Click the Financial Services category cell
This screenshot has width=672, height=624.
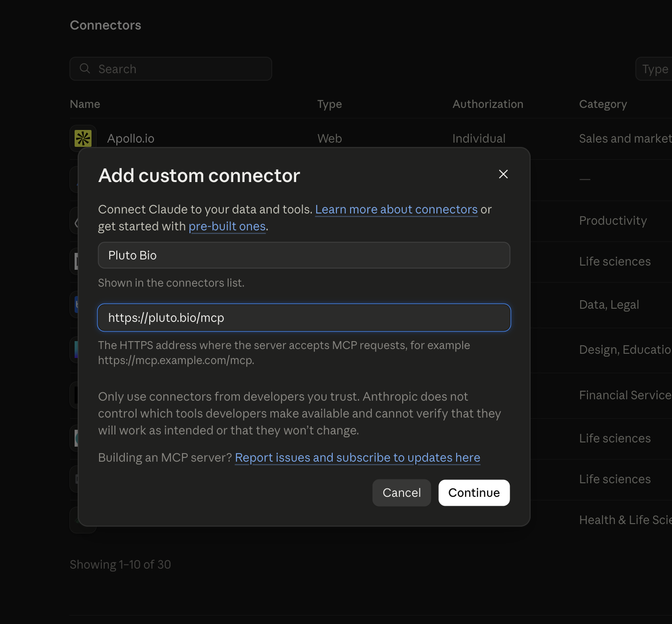(625, 395)
